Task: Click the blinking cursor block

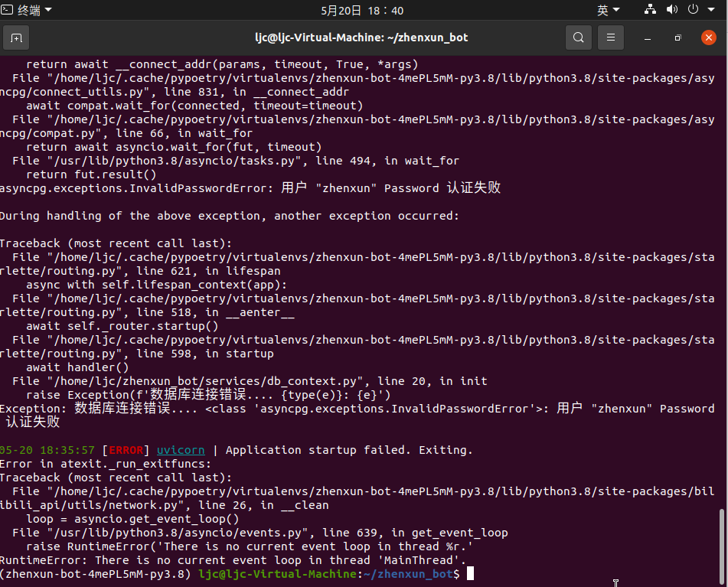Action: coord(471,574)
